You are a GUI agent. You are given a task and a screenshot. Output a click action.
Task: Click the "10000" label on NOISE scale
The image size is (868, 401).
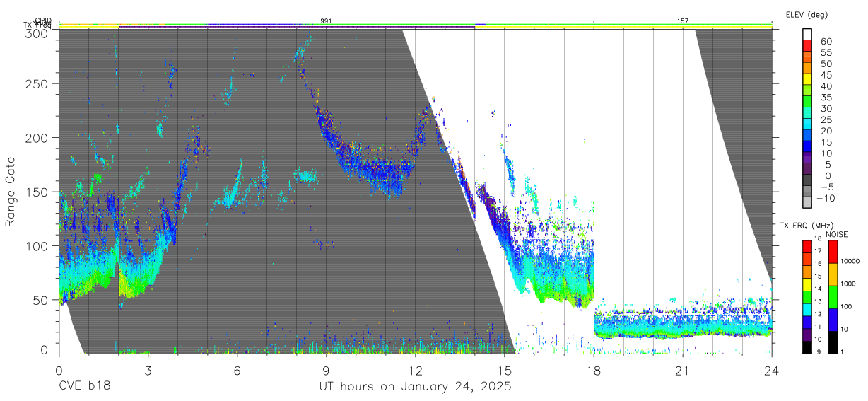[x=852, y=261]
